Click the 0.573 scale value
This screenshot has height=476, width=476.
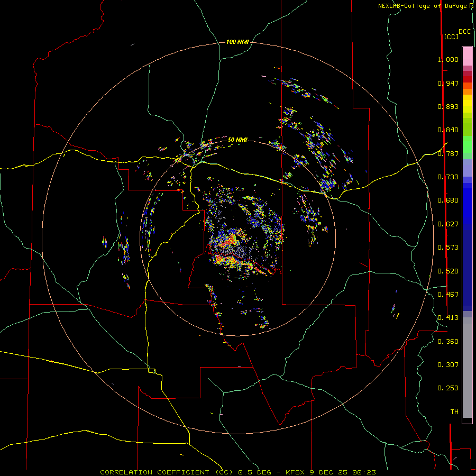pyautogui.click(x=448, y=248)
